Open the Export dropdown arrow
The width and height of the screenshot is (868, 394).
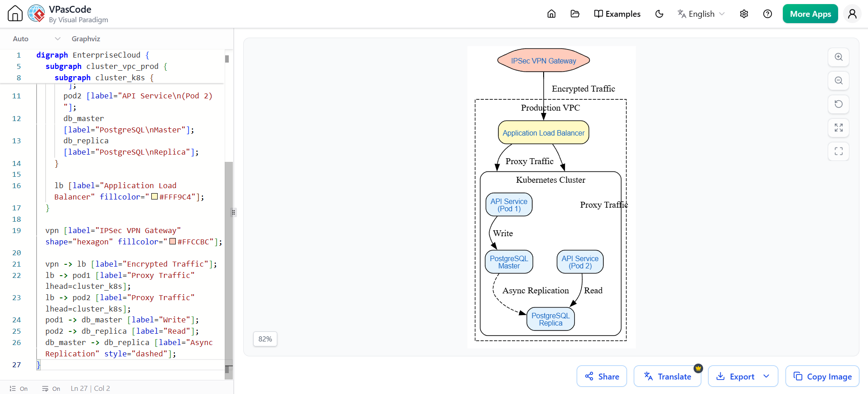[767, 376]
